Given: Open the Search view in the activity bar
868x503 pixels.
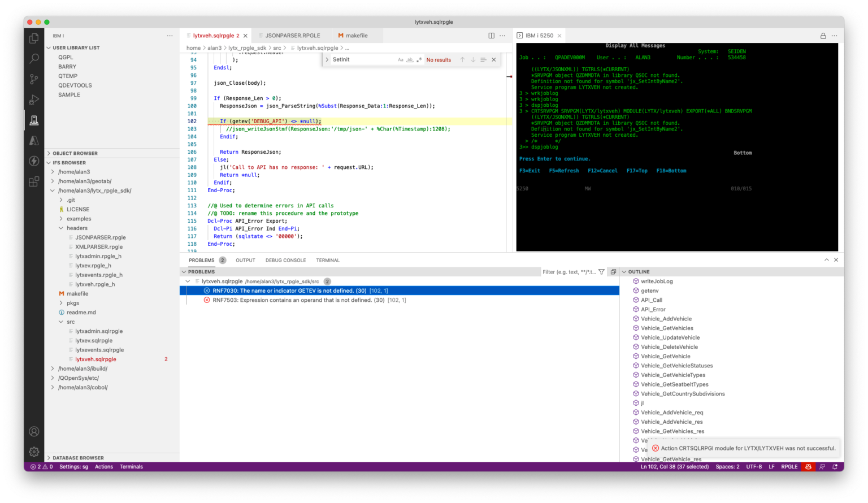Looking at the screenshot, I should pyautogui.click(x=33, y=58).
